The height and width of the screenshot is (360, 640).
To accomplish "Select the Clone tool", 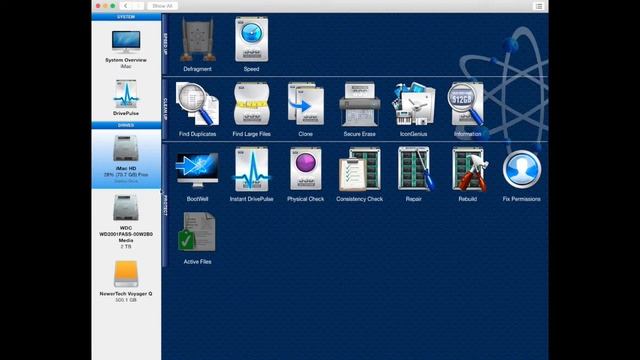I will 305,109.
